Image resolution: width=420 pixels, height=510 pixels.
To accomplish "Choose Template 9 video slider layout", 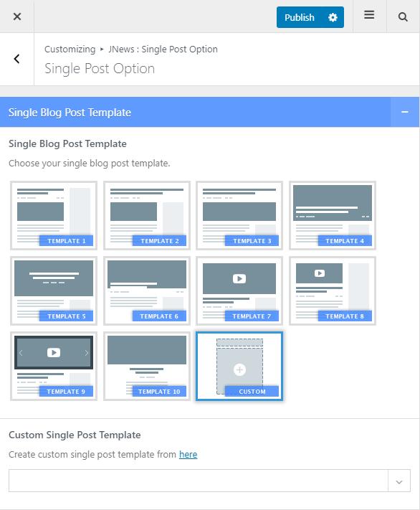I will 54,367.
